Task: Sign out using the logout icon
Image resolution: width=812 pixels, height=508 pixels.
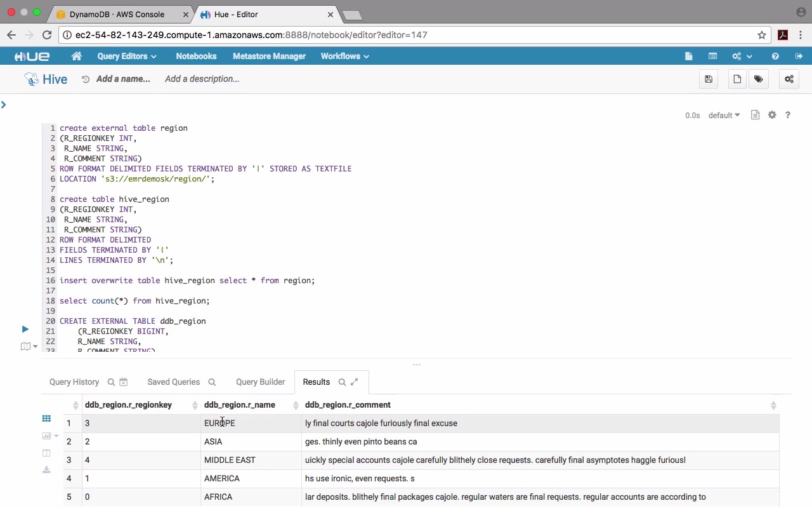Action: pyautogui.click(x=799, y=57)
